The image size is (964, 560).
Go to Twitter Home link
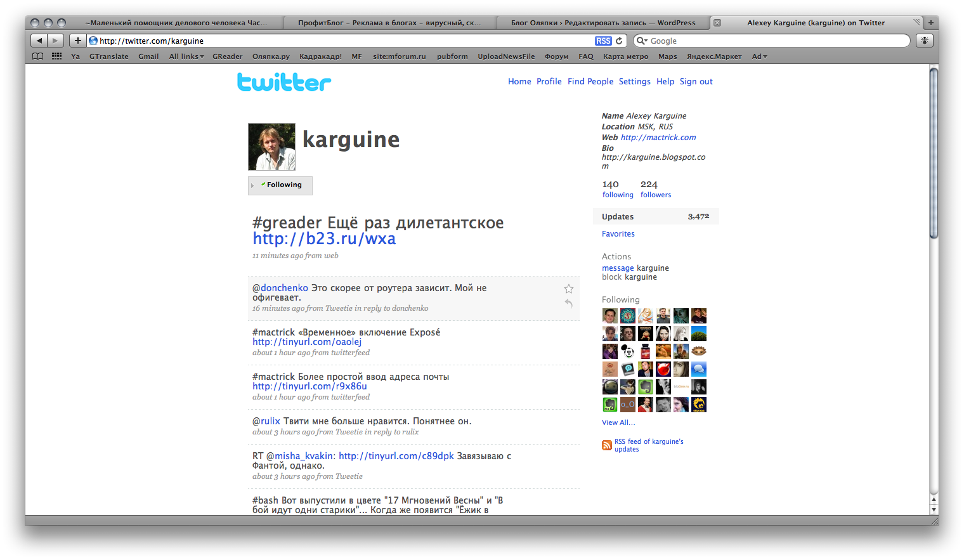pyautogui.click(x=519, y=82)
